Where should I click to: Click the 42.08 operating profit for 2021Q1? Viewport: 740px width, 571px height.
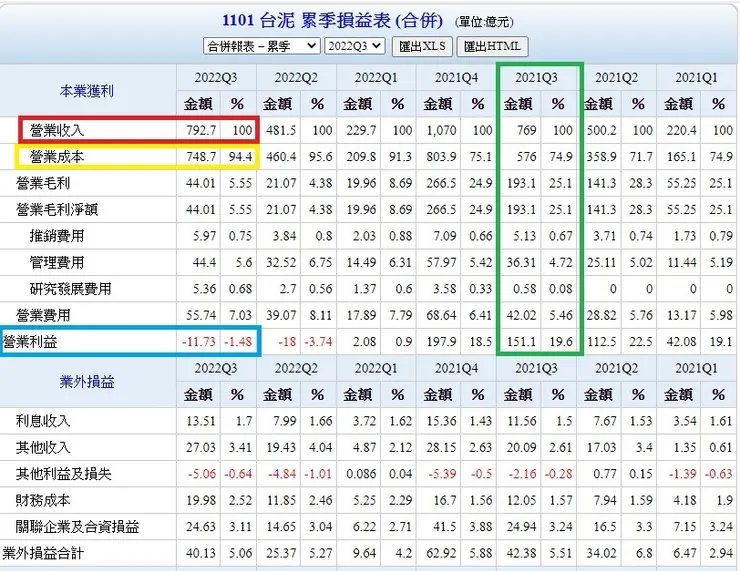681,341
